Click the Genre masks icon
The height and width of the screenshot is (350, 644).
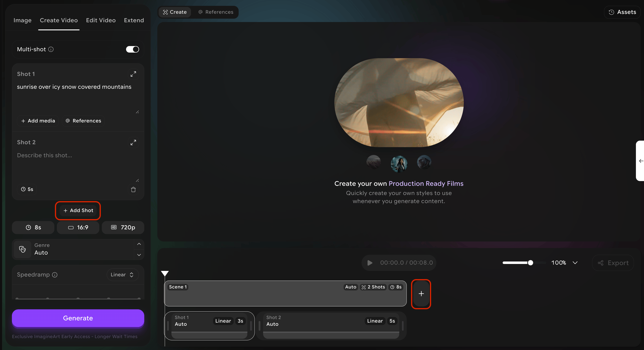(x=22, y=249)
